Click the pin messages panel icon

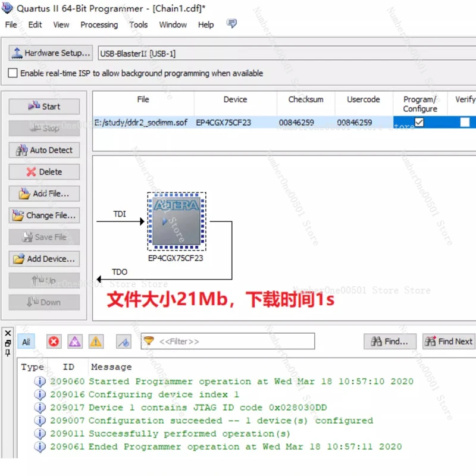point(8,353)
